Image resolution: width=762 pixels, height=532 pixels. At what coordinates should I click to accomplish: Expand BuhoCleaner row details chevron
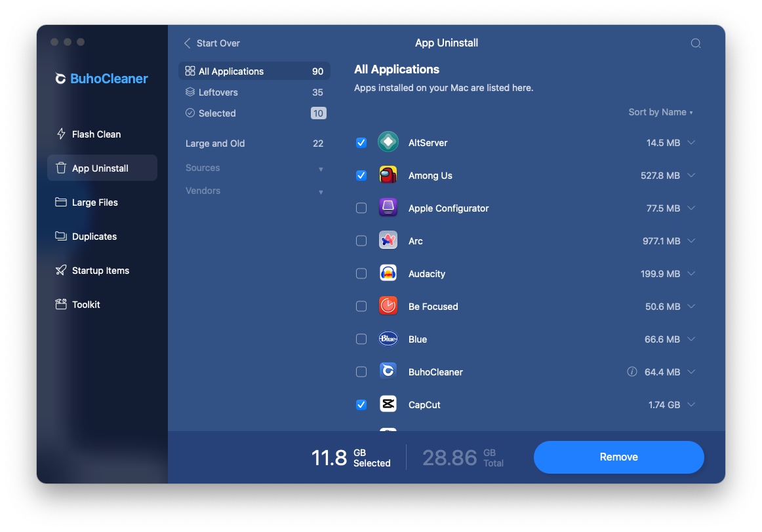click(691, 372)
